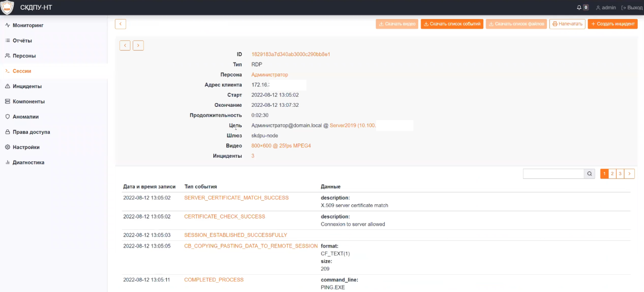Open Диагностика section in sidebar
The width and height of the screenshot is (644, 292).
point(28,163)
